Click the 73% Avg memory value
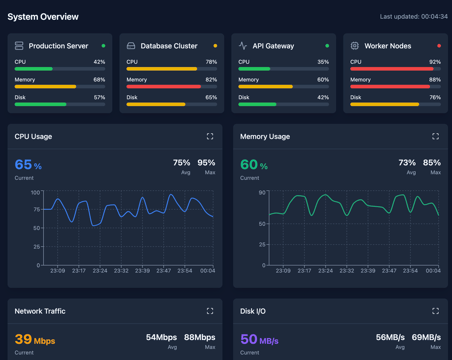The image size is (452, 360). pos(407,163)
